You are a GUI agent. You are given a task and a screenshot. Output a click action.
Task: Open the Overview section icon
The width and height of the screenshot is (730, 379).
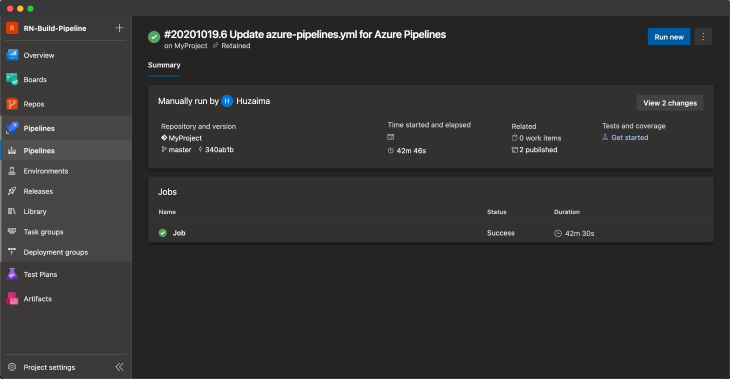pos(12,55)
